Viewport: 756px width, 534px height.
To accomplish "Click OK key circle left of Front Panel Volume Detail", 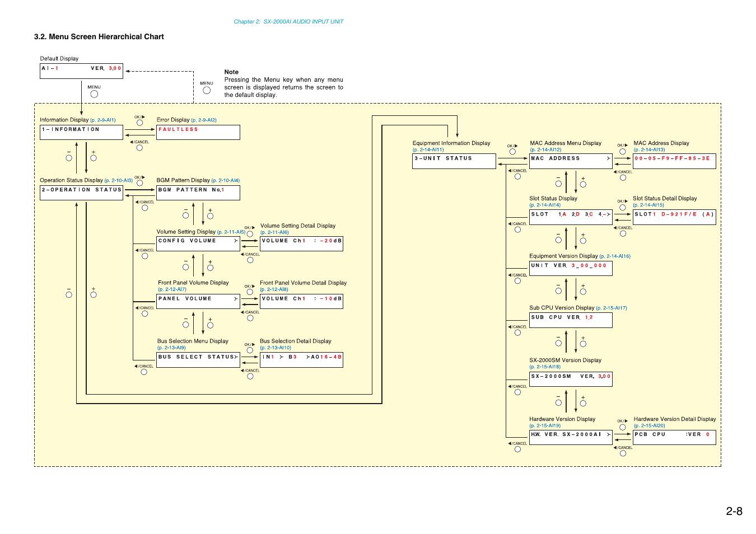I will tap(250, 292).
